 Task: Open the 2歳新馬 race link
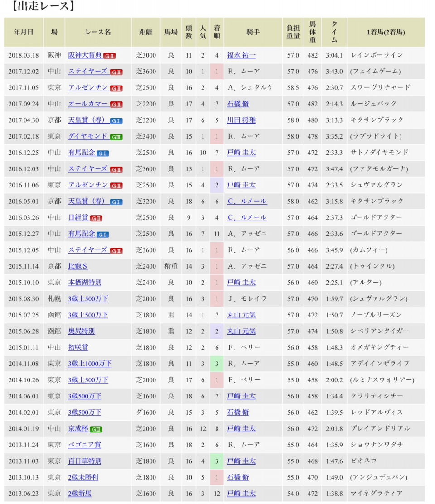coord(80,494)
